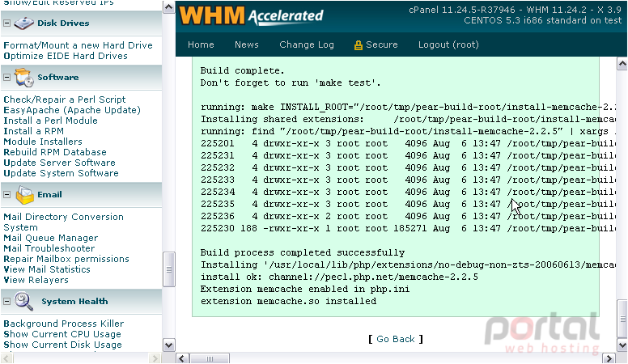Image resolution: width=628 pixels, height=364 pixels.
Task: Open Install a RPM
Action: tap(34, 131)
